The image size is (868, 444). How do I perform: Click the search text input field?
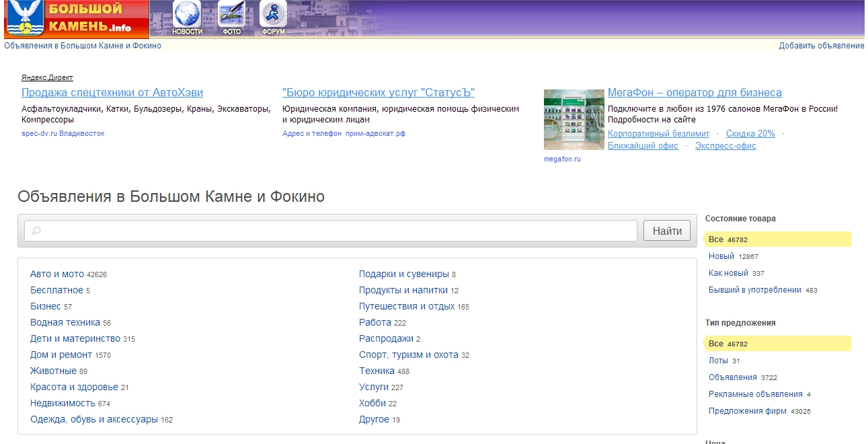331,231
